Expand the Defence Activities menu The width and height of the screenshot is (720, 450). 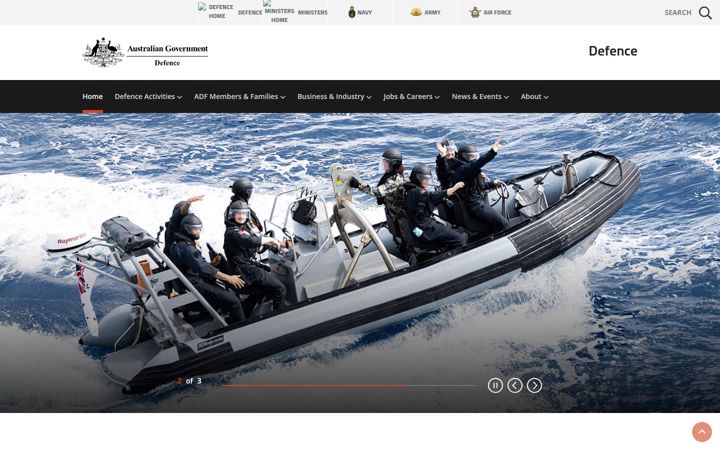(148, 96)
